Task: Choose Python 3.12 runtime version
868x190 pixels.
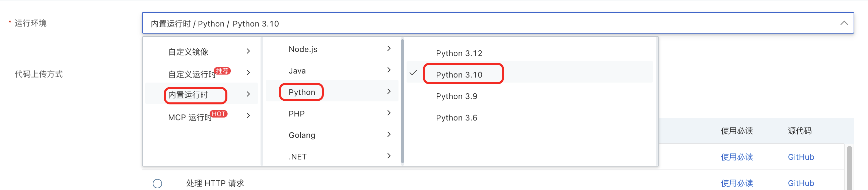Action: click(459, 53)
